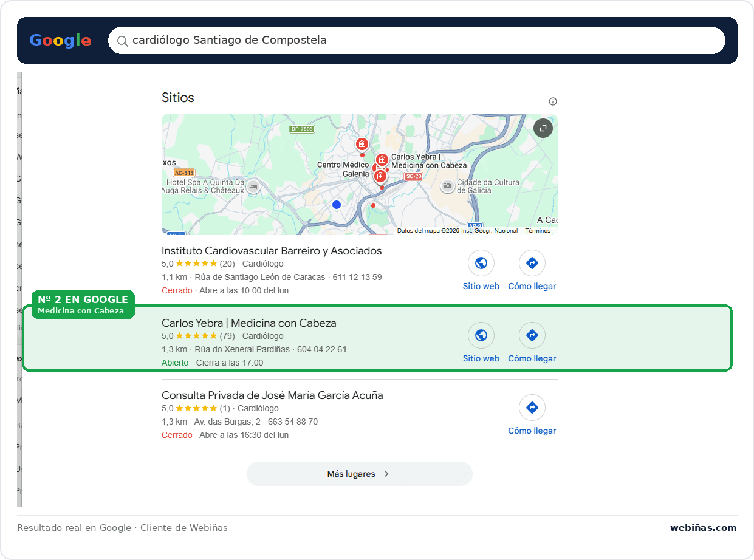
Task: Click Términos link on the map
Action: point(538,231)
